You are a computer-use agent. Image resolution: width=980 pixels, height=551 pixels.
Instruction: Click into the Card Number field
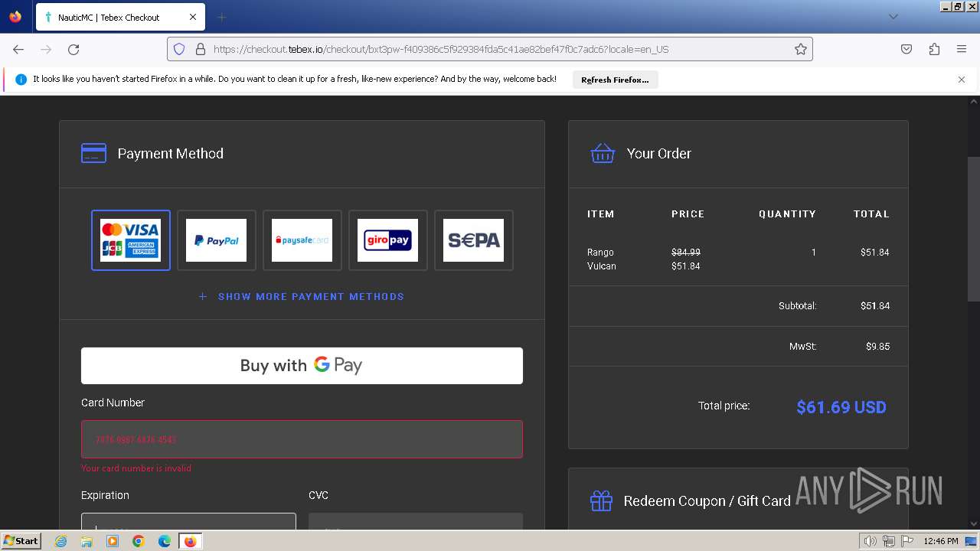coord(302,439)
